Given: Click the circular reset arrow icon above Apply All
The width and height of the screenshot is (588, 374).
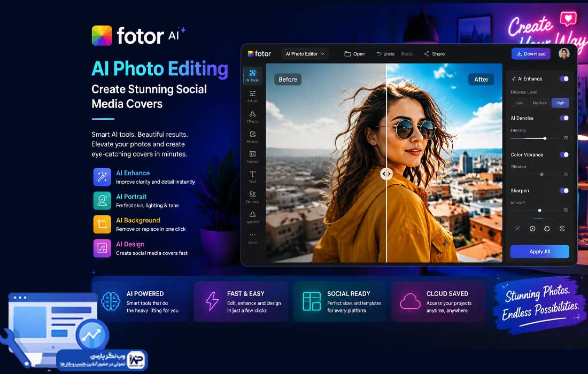Looking at the screenshot, I should [547, 229].
